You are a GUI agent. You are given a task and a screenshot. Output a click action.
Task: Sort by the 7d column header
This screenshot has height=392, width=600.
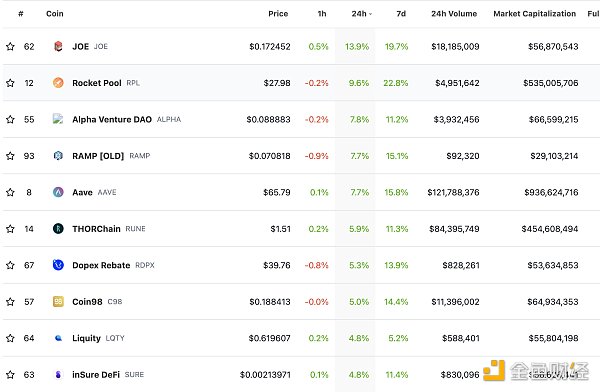[401, 14]
